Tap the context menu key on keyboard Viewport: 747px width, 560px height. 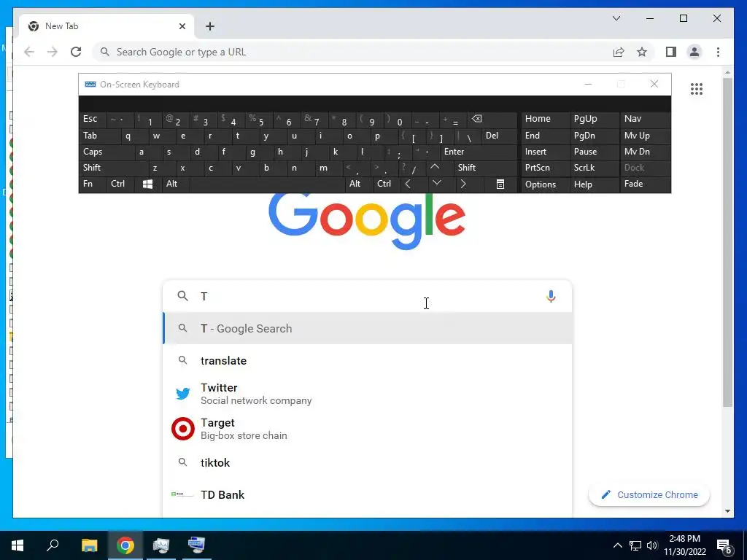point(500,184)
